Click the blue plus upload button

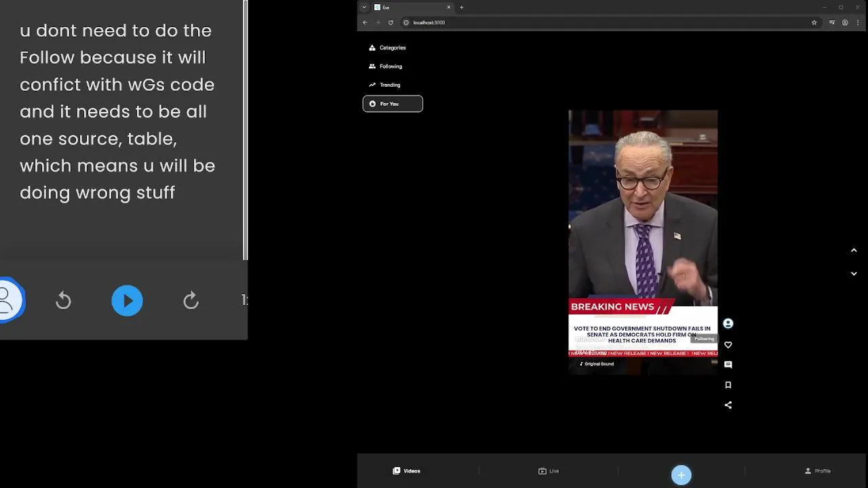coord(682,475)
